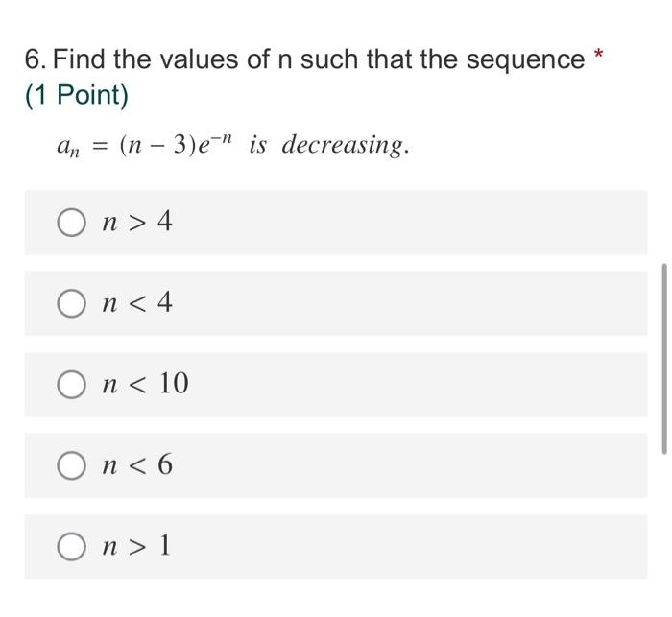Screen dimensions: 672x617
Task: Select the radio circle for n > 4
Action: tap(71, 223)
